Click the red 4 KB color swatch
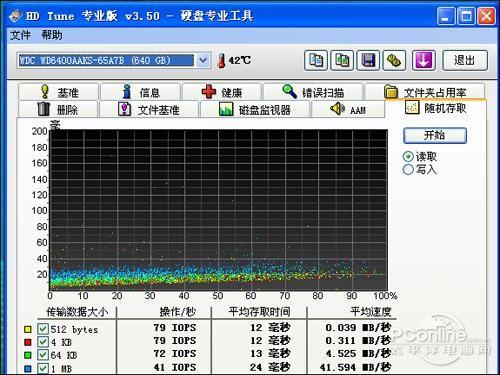This screenshot has height=375, width=500. (28, 342)
